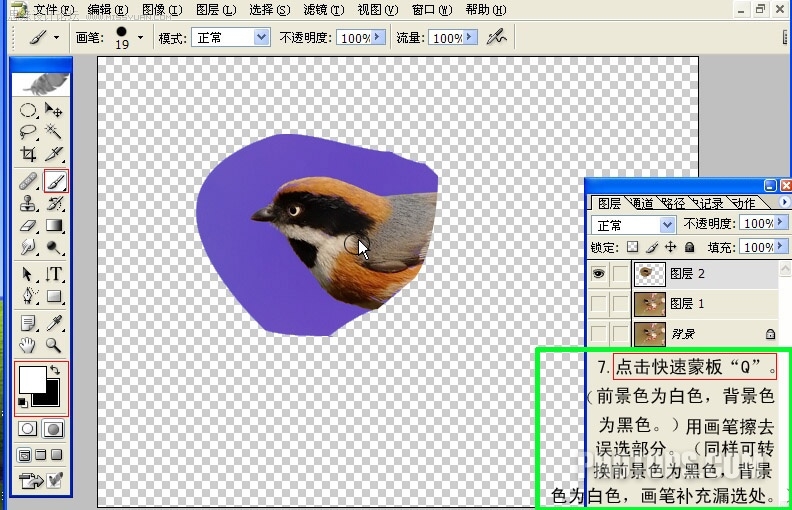792x510 pixels.
Task: Switch to Quick Mask mode
Action: [x=54, y=429]
